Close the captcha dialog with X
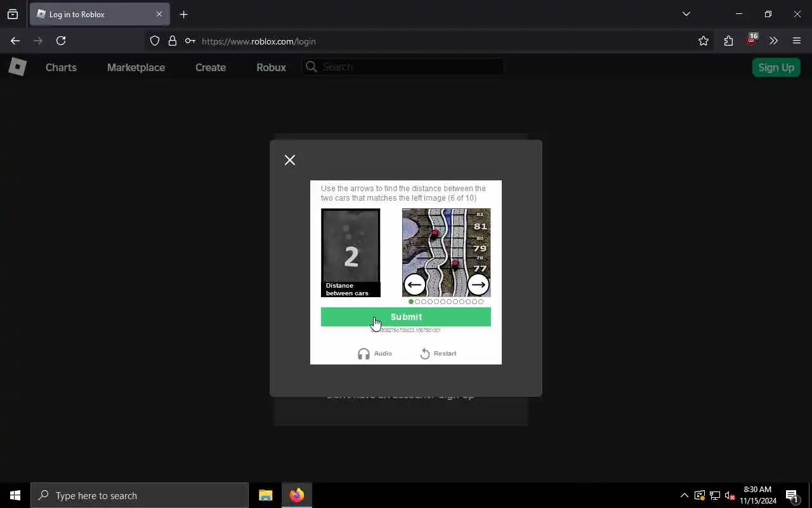 290,160
